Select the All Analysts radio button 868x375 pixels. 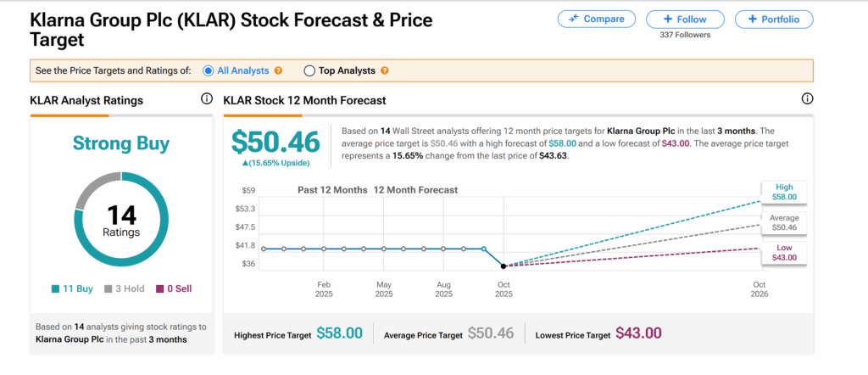point(209,71)
